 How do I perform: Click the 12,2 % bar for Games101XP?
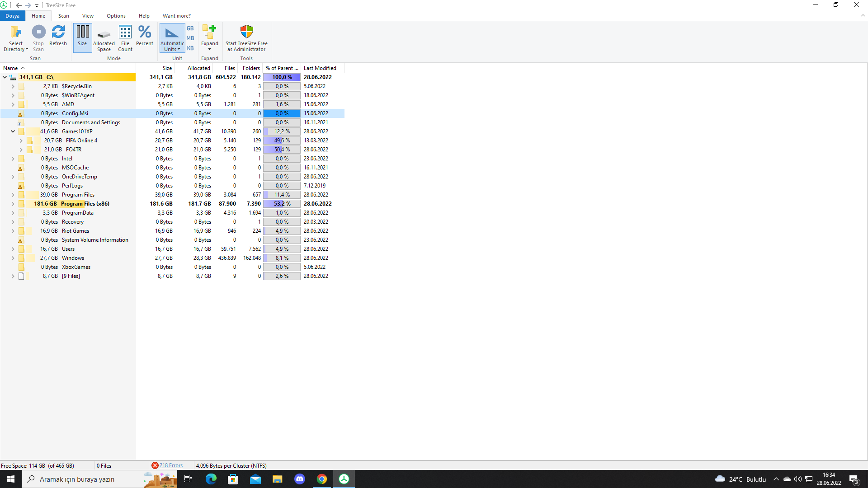(282, 131)
